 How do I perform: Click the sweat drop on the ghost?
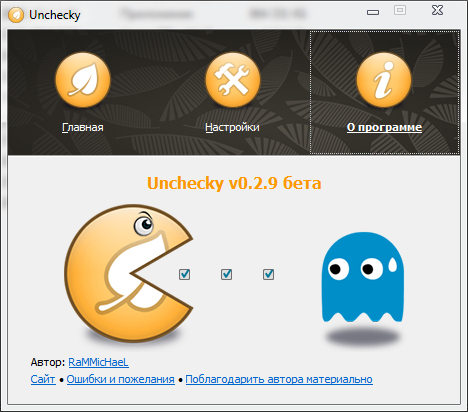(393, 264)
